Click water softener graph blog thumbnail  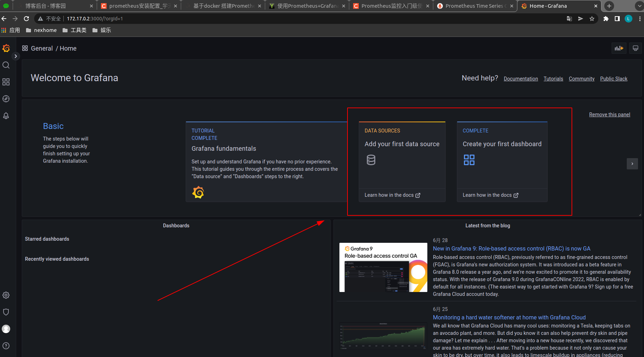tap(383, 336)
